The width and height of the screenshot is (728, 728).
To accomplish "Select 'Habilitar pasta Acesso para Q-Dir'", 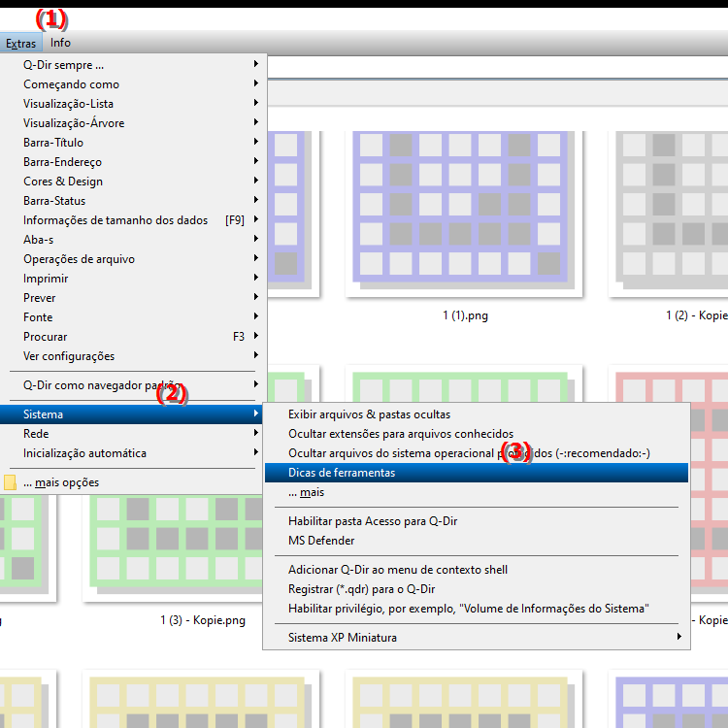I will [477, 521].
